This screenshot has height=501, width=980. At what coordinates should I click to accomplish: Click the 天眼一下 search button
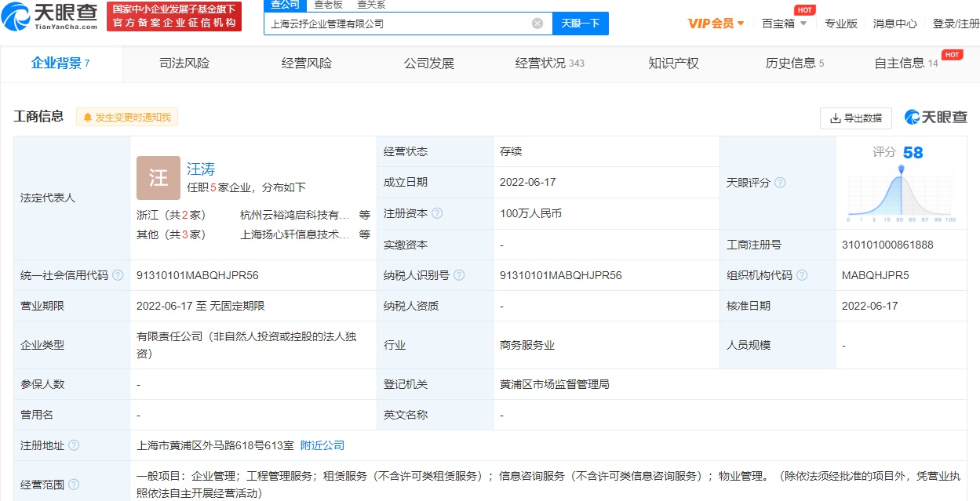[x=581, y=24]
